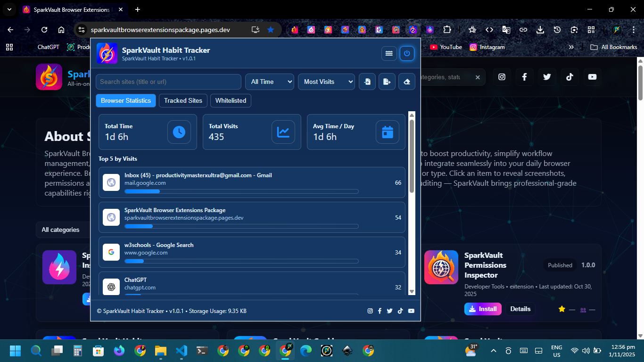Click the Total Visits chart icon
Viewport: 644px width, 362px height.
pos(283,132)
